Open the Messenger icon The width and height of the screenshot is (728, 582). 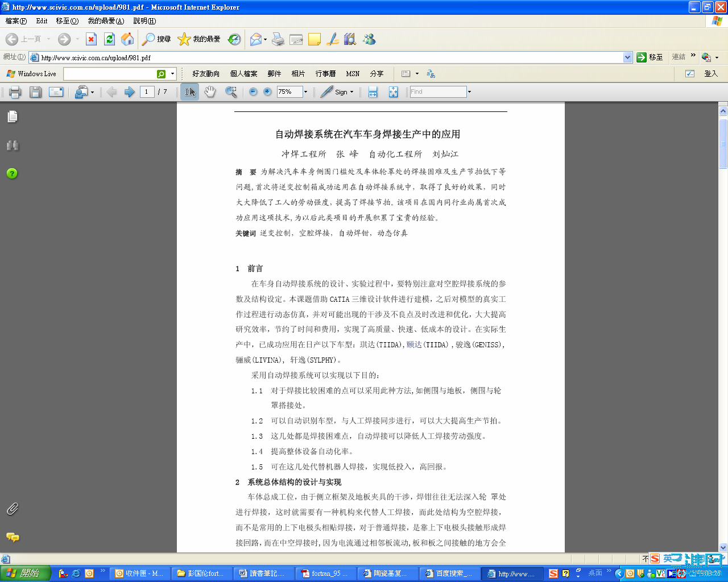(x=369, y=39)
